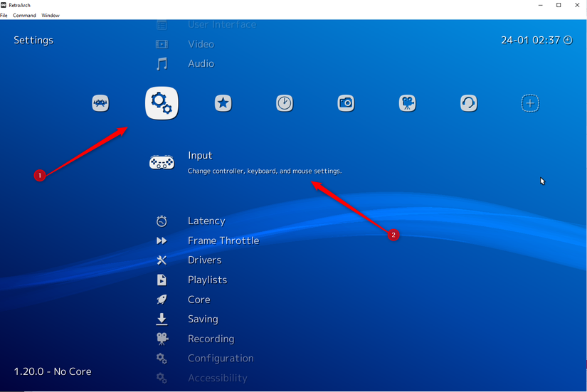Click the Frame Throttle fast-forward icon
Screen dimensions: 587x392
click(162, 240)
